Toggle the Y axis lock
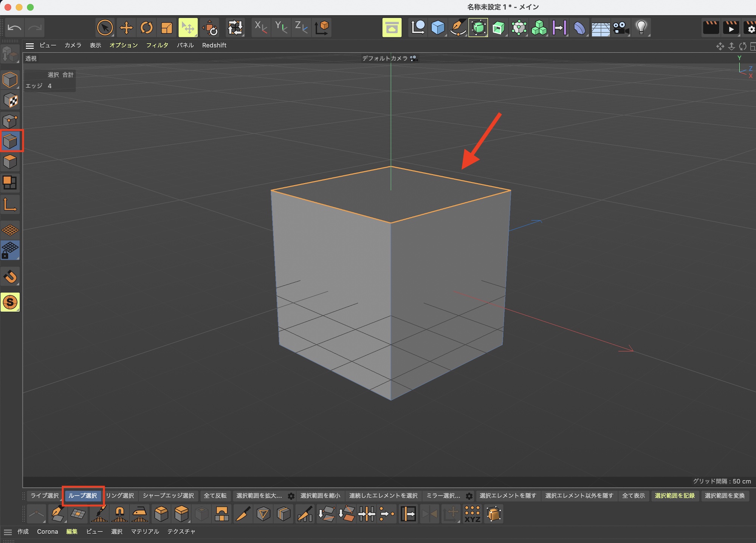The image size is (756, 543). pos(281,28)
